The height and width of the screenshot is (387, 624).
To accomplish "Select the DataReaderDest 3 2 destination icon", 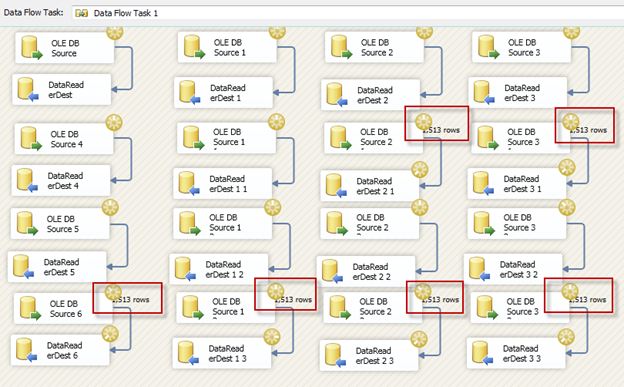I will pos(480,269).
